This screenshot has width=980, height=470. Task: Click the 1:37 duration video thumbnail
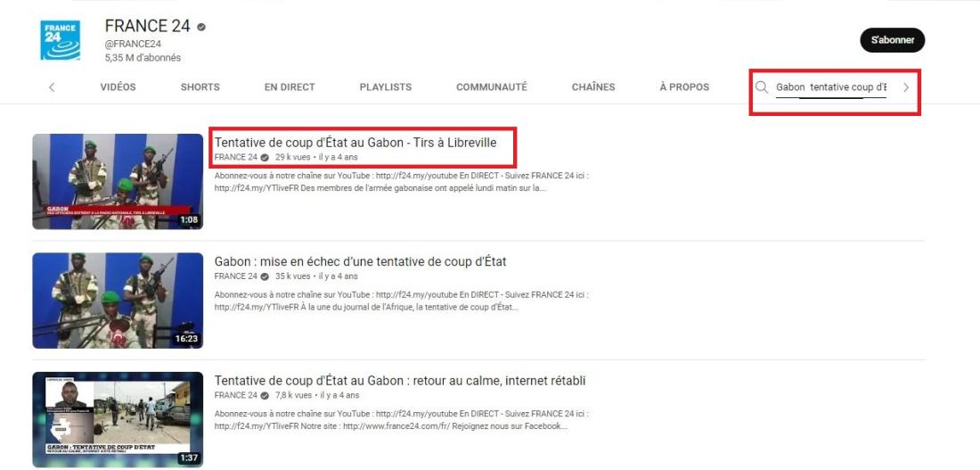(x=118, y=419)
